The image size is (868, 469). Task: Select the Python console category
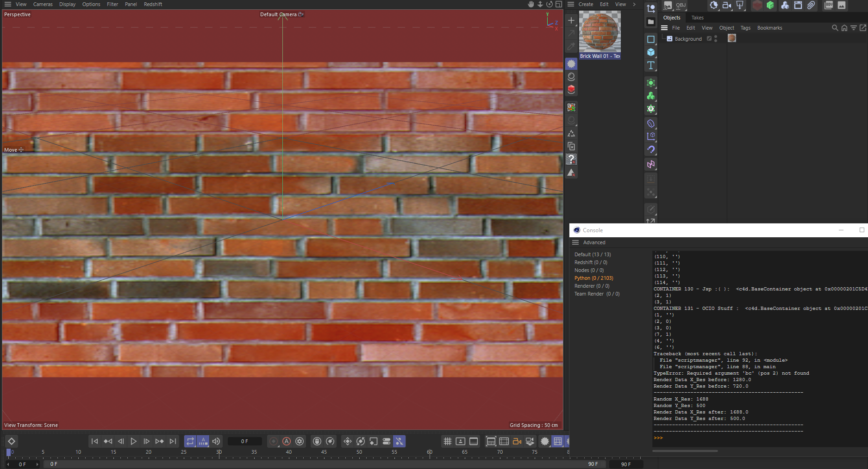pos(593,278)
